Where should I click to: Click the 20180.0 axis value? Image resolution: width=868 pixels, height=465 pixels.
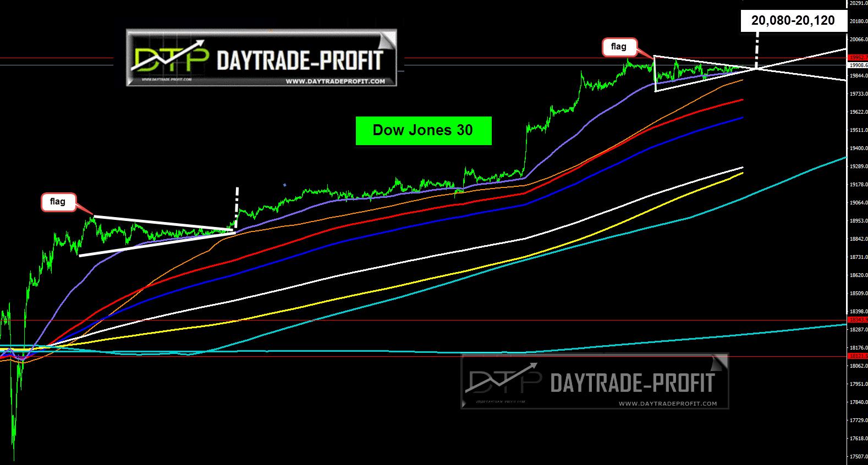tap(859, 21)
